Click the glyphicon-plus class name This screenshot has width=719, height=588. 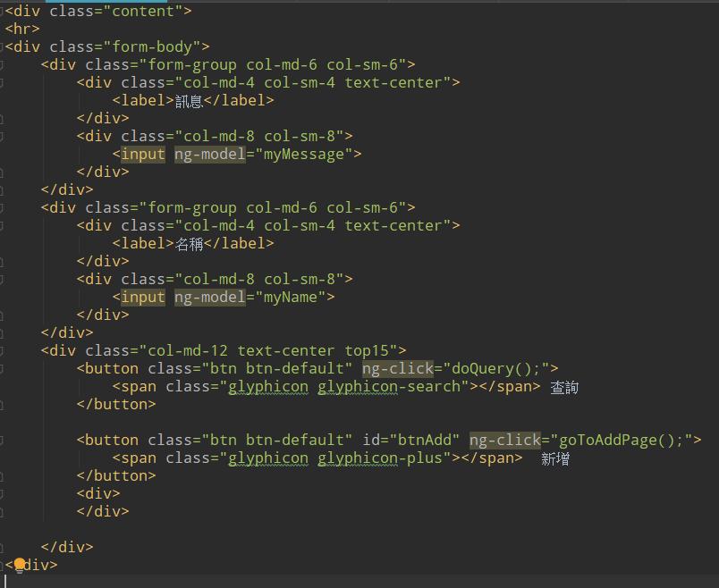(380, 458)
